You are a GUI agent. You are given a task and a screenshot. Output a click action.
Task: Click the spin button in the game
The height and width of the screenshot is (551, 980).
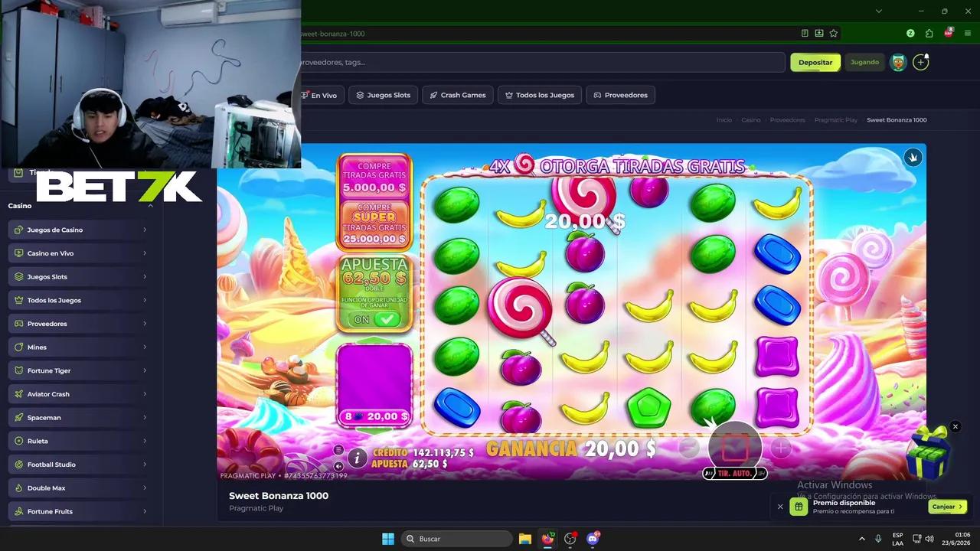(x=734, y=446)
